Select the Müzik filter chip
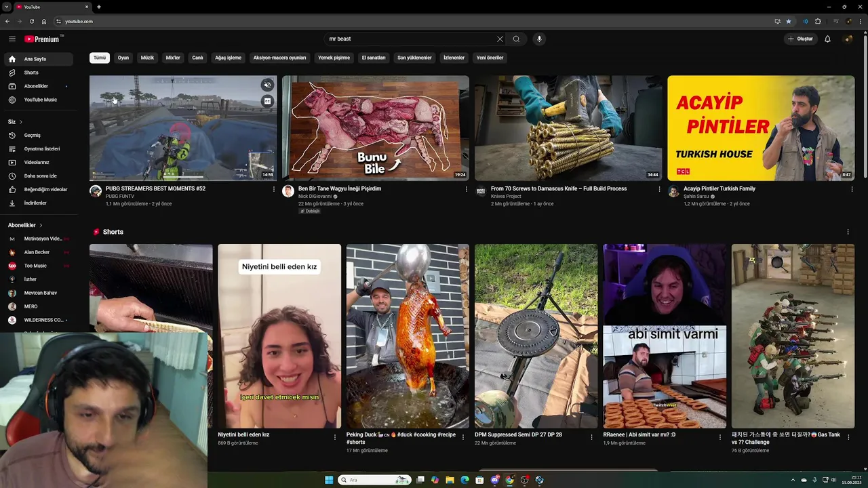Viewport: 868px width, 488px height. 147,58
